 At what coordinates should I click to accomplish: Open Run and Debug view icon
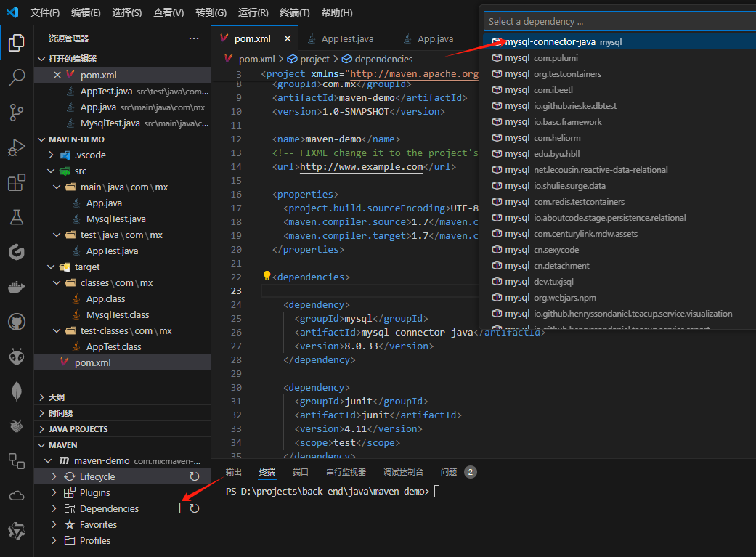pyautogui.click(x=16, y=147)
